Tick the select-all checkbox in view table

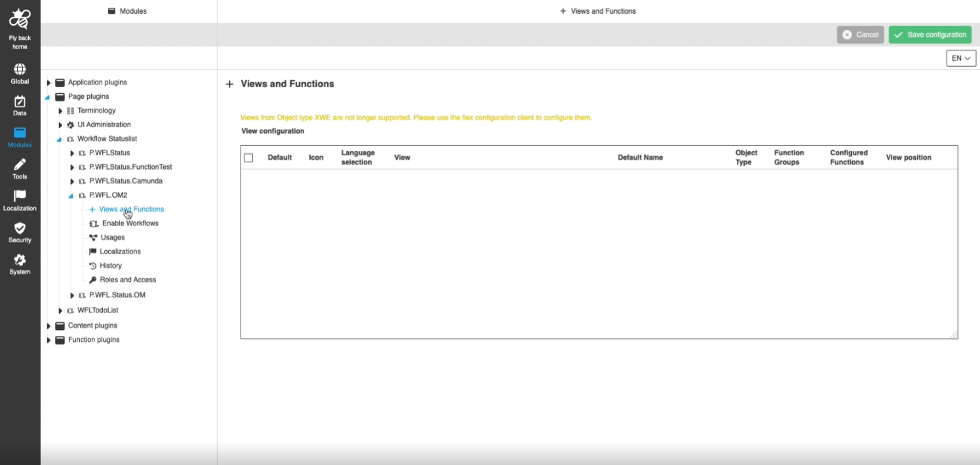click(x=248, y=158)
